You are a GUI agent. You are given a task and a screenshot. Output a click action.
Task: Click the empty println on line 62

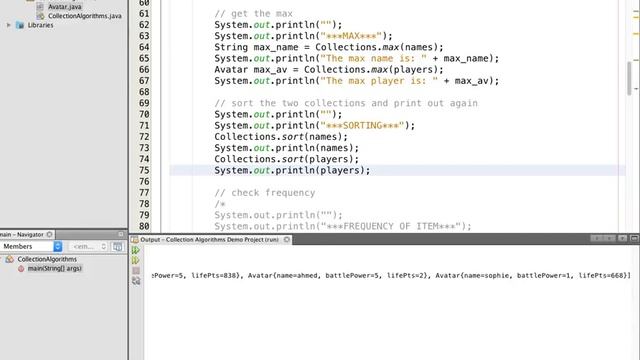[x=278, y=25]
